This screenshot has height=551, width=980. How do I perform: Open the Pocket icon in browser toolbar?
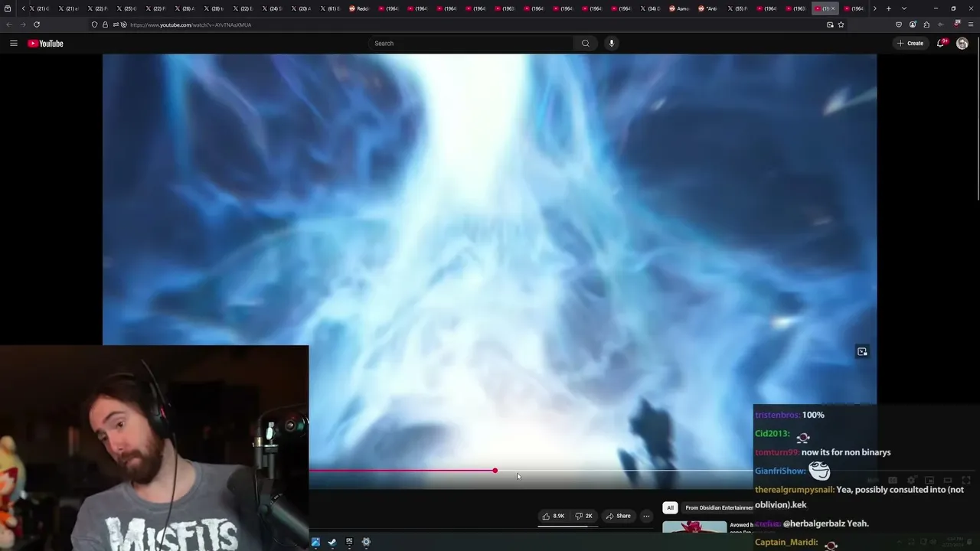click(899, 24)
